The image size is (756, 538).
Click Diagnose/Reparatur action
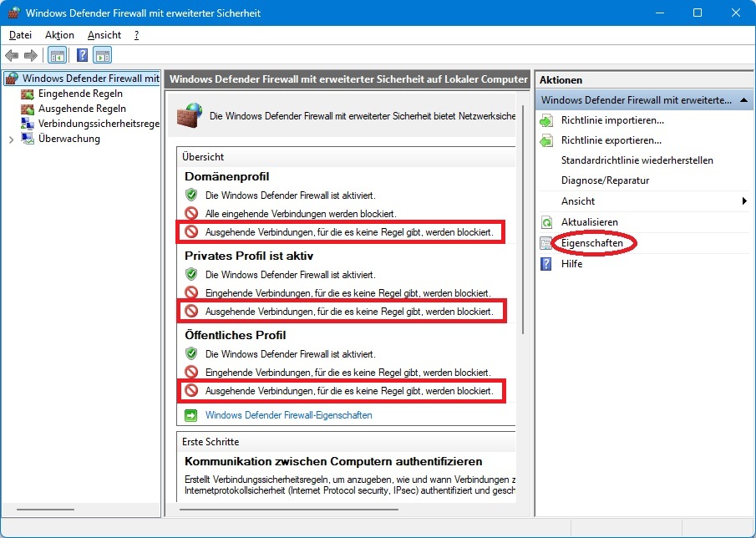click(x=605, y=180)
